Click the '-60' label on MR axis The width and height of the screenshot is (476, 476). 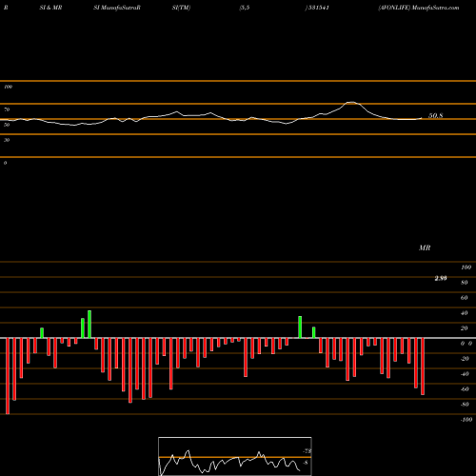click(465, 389)
